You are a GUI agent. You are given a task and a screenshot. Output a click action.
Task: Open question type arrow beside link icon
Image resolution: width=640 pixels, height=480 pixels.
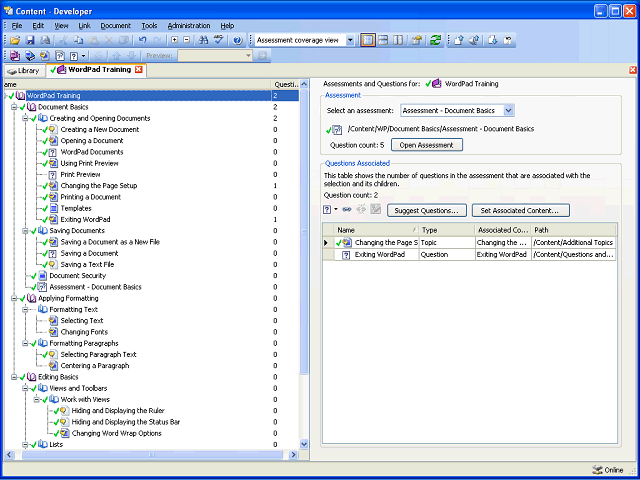[336, 210]
